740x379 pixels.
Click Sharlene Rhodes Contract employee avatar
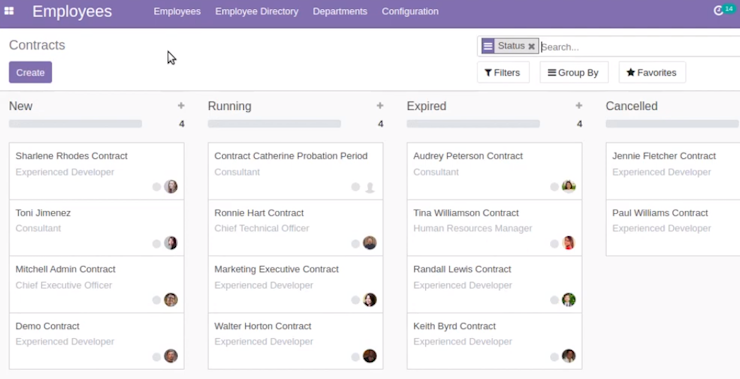click(x=171, y=187)
